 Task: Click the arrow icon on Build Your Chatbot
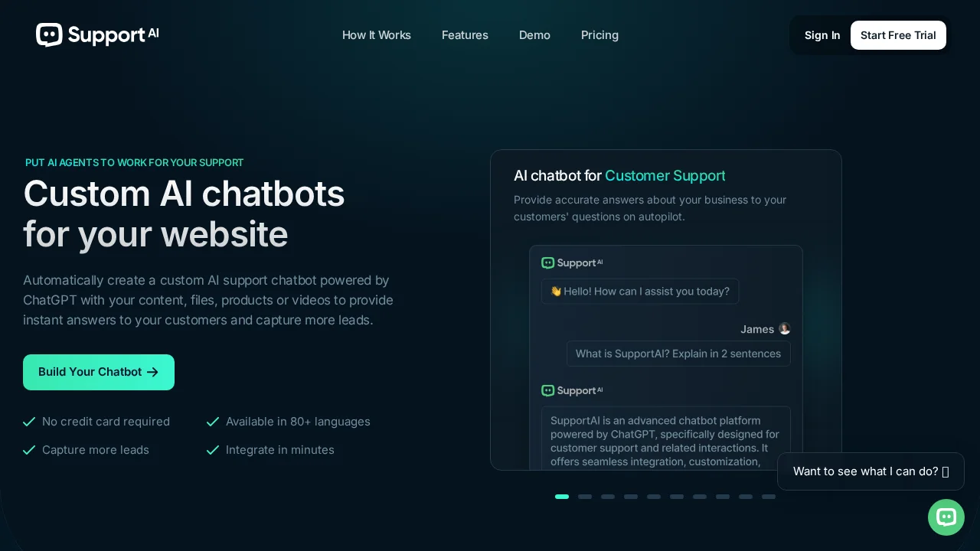tap(152, 372)
